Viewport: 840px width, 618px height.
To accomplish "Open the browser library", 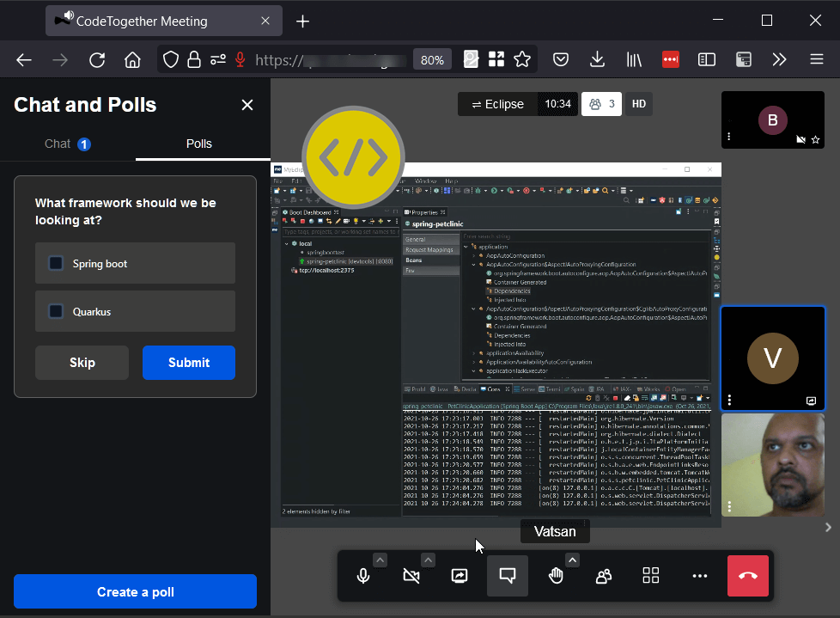I will [x=634, y=59].
